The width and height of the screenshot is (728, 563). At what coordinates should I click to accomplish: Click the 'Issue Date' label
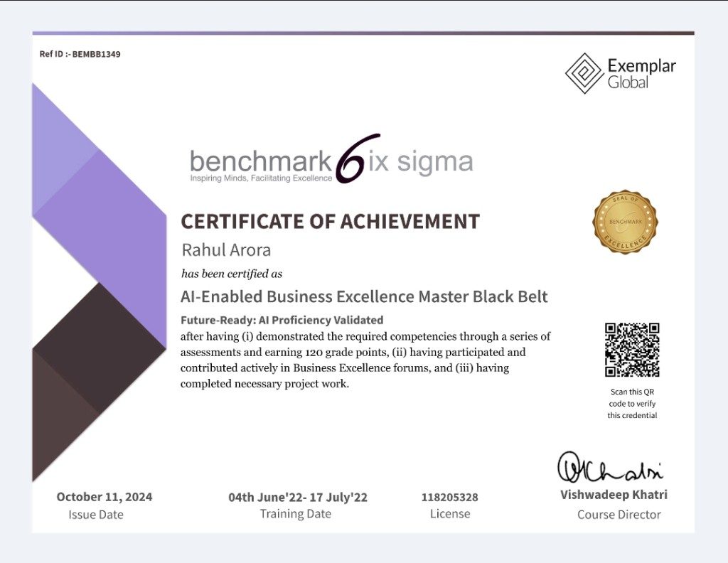tap(96, 515)
